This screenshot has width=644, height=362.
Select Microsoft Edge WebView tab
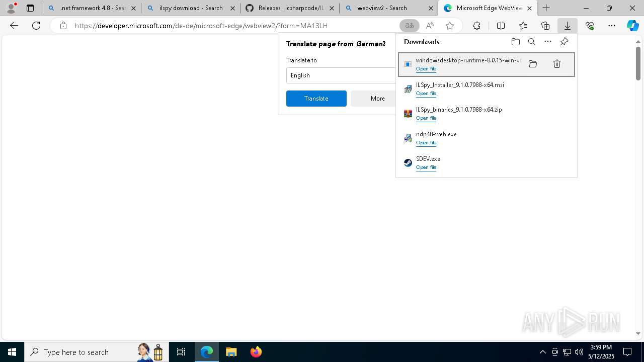click(488, 8)
